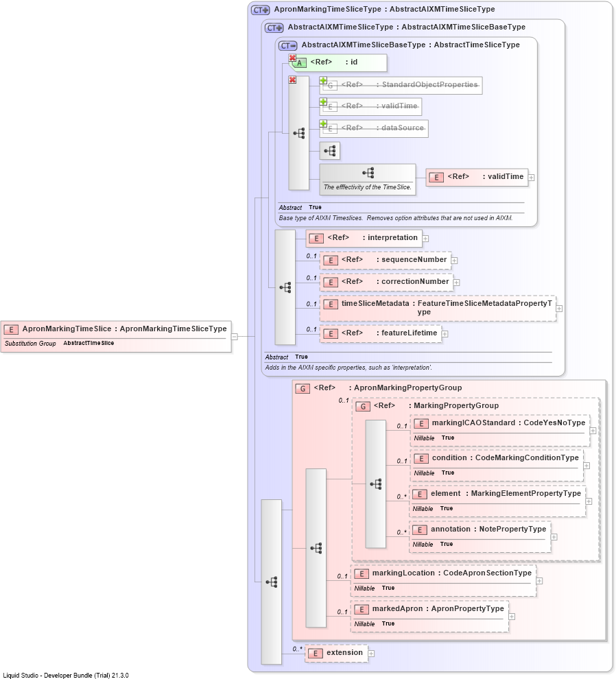Image resolution: width=616 pixels, height=679 pixels.
Task: Select the CT icon of AbstractAIXMTimeSliceType
Action: pyautogui.click(x=274, y=27)
